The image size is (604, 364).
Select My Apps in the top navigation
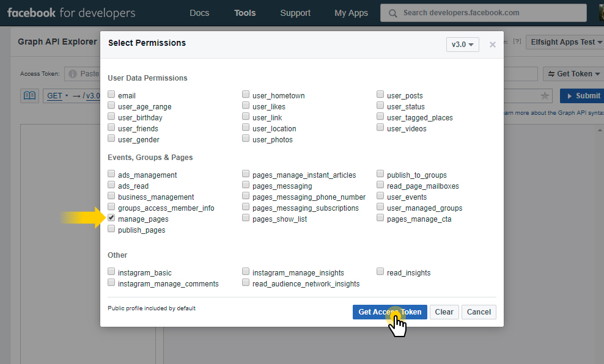point(351,12)
